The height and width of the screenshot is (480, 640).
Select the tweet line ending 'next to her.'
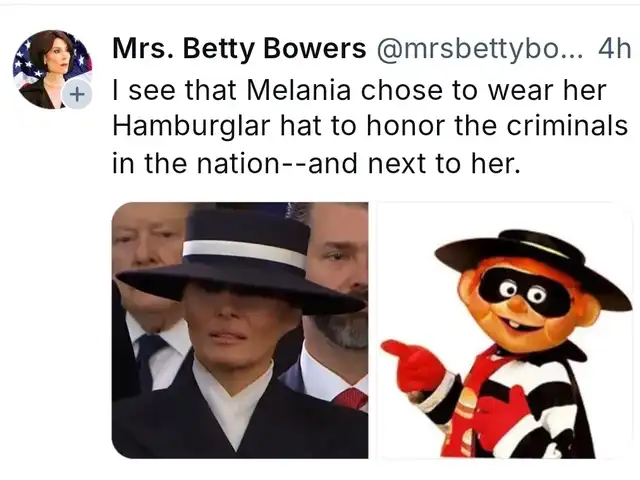coord(317,163)
